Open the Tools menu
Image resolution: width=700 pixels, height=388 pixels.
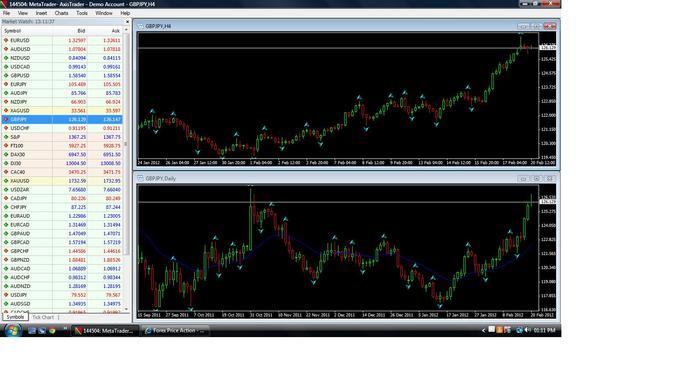point(82,13)
